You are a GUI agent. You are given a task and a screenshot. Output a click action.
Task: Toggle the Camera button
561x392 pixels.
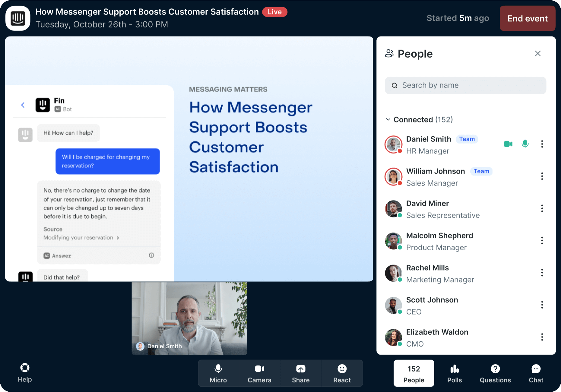tap(259, 373)
